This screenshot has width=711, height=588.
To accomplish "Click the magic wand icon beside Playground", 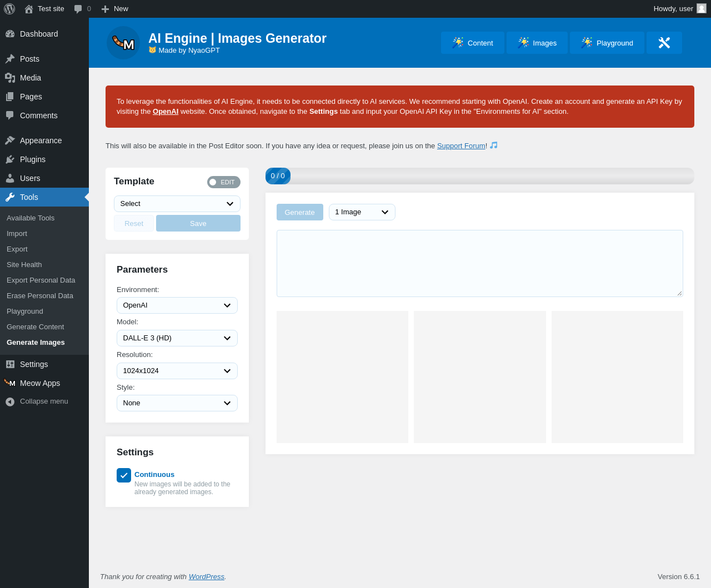I will click(587, 43).
